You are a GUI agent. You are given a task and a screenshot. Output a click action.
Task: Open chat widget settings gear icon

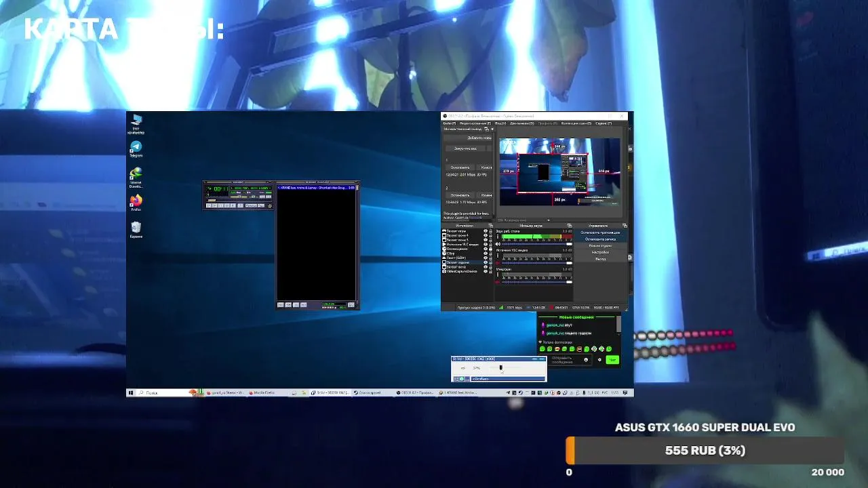(x=599, y=360)
